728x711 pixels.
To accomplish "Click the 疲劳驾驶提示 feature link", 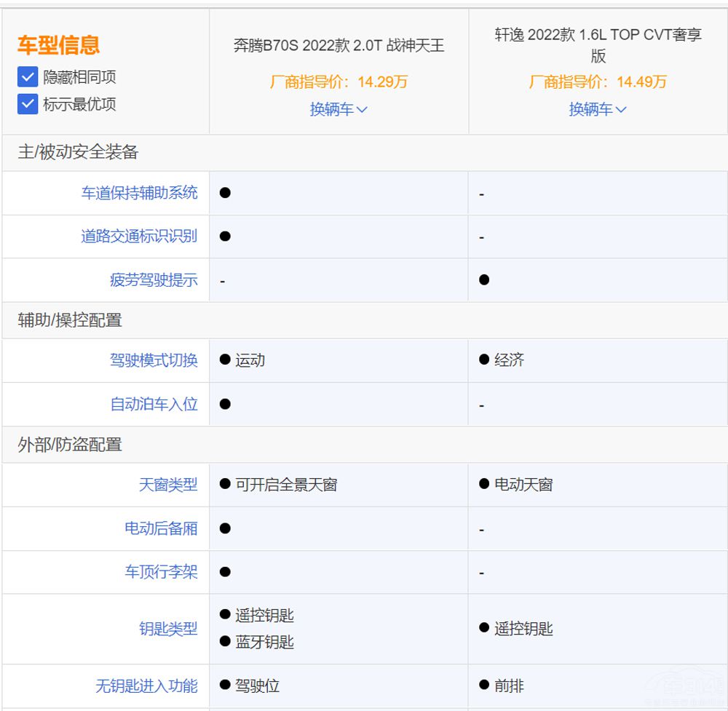I will (x=154, y=280).
